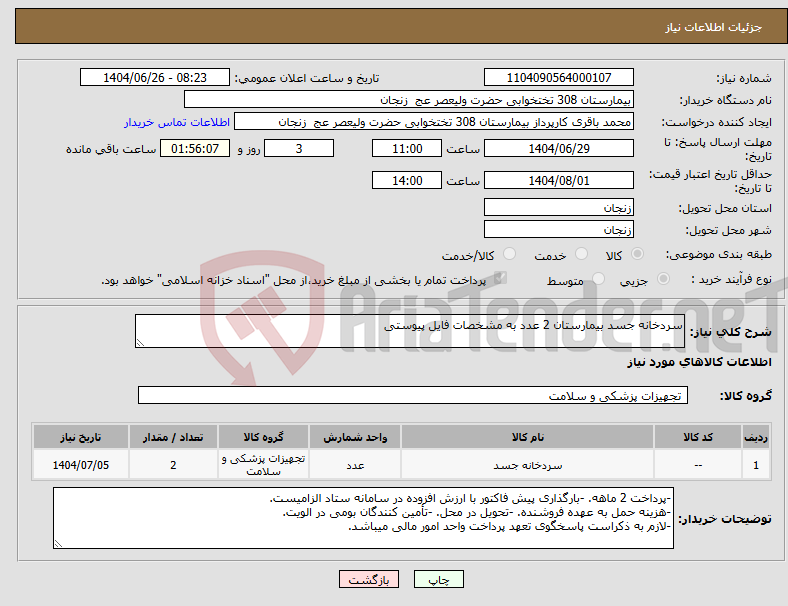Click the تاریخ نیاز column header
Screen dimensions: 788x606
tap(80, 437)
